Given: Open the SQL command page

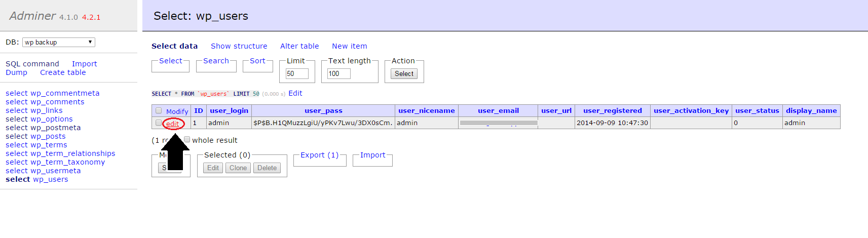Looking at the screenshot, I should (32, 64).
